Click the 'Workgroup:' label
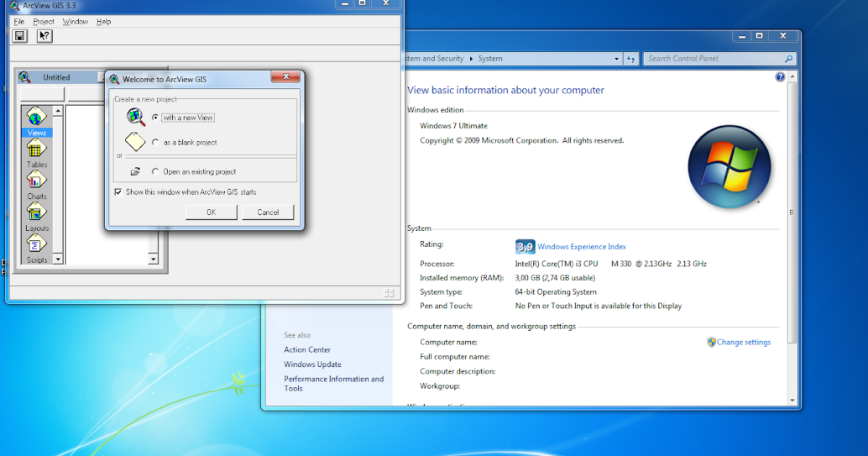 click(x=440, y=387)
